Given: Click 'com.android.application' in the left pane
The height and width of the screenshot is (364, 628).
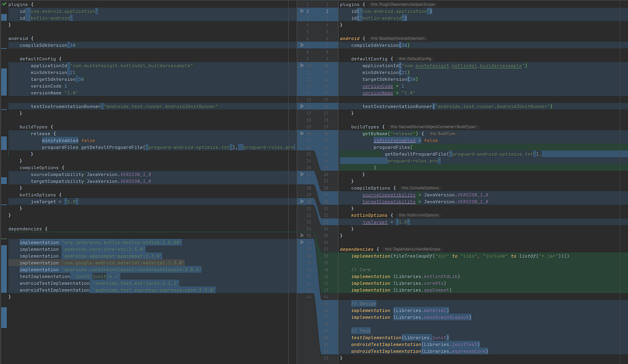Looking at the screenshot, I should tap(63, 11).
